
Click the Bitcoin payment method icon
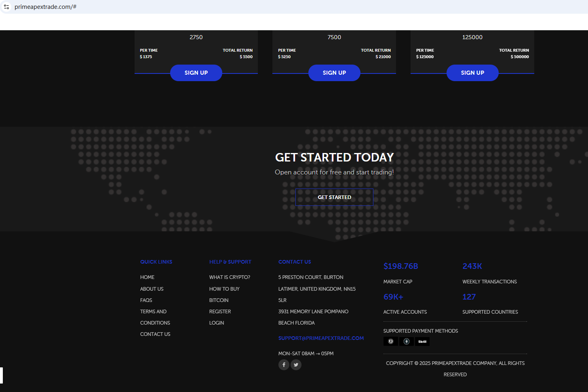click(390, 342)
